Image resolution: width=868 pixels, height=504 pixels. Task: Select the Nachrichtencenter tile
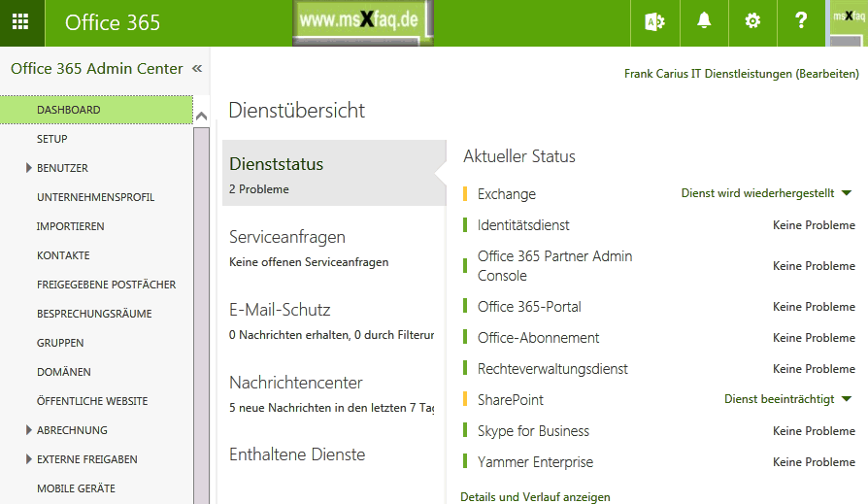click(334, 393)
